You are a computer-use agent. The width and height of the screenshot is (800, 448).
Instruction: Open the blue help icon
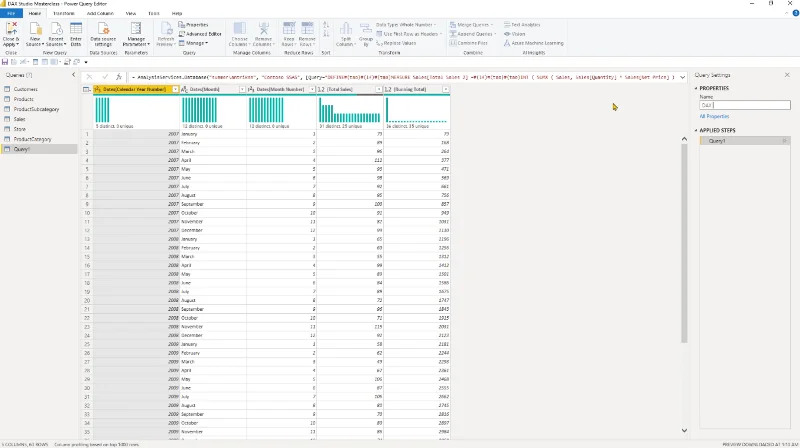[x=795, y=13]
